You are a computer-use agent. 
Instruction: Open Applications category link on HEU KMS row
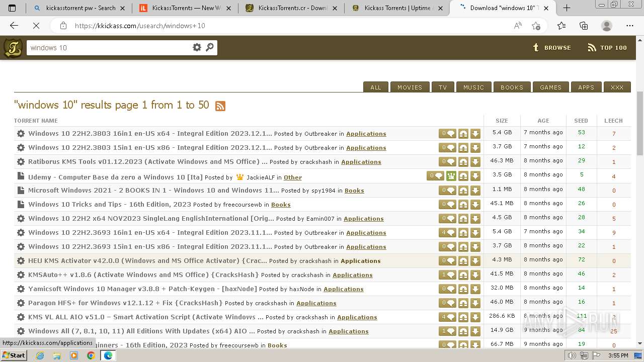coord(361,261)
